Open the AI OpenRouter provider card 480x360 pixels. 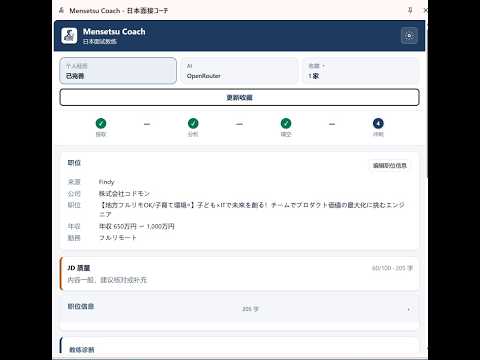tap(239, 71)
